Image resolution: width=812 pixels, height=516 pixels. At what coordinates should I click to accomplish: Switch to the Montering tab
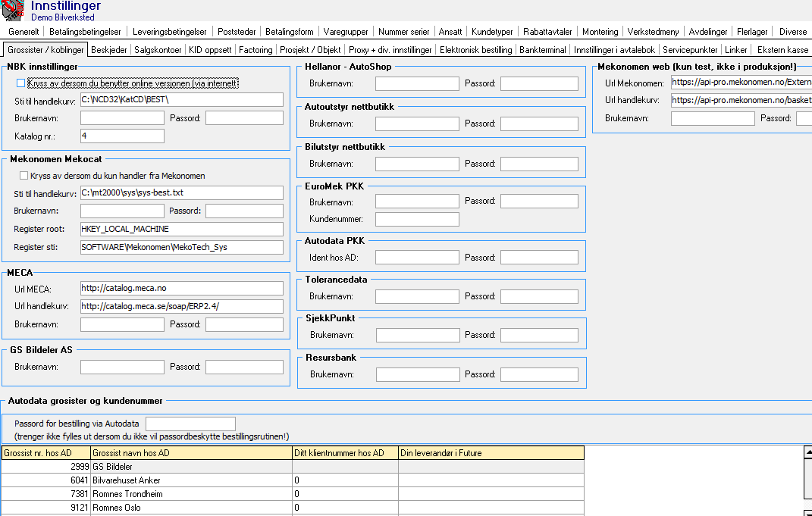[x=600, y=32]
